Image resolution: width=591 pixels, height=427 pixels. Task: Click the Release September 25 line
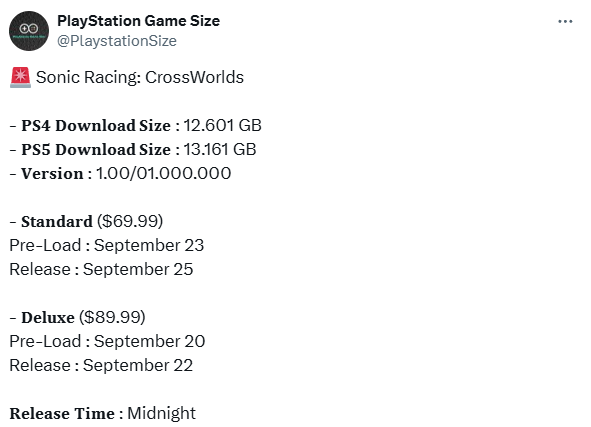pyautogui.click(x=101, y=269)
